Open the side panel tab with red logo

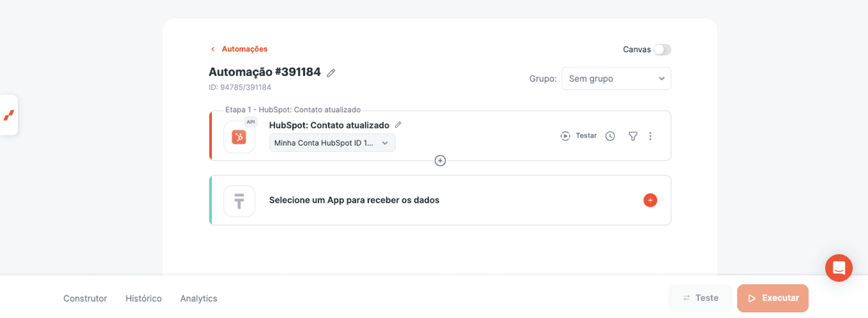click(9, 115)
